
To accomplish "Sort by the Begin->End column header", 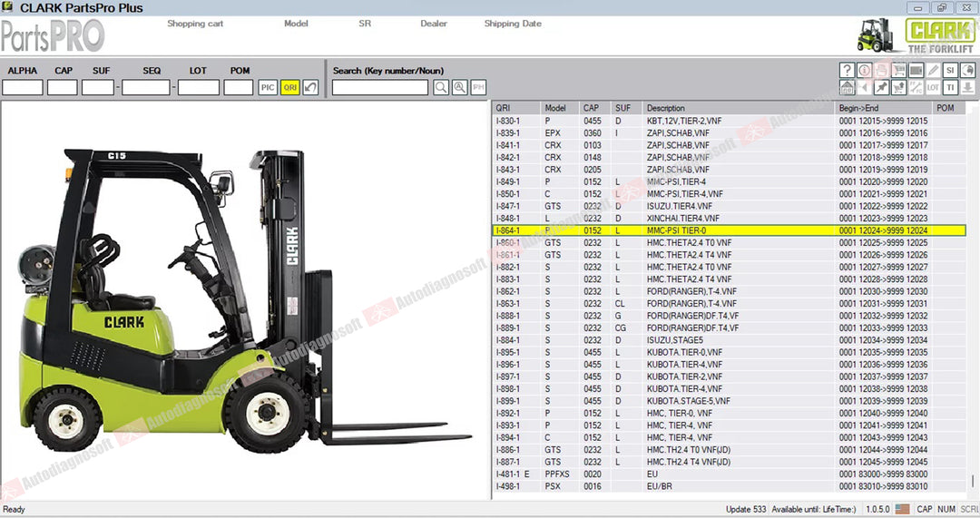I will 883,108.
